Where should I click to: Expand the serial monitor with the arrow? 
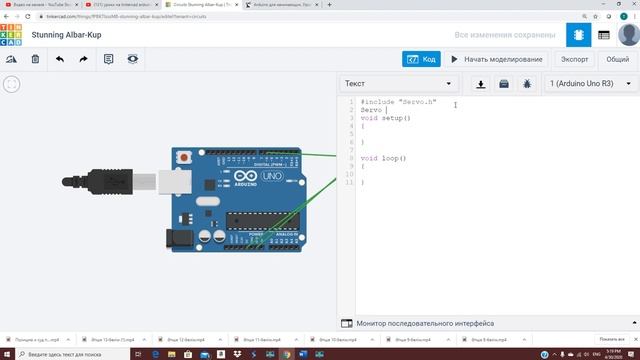point(634,323)
